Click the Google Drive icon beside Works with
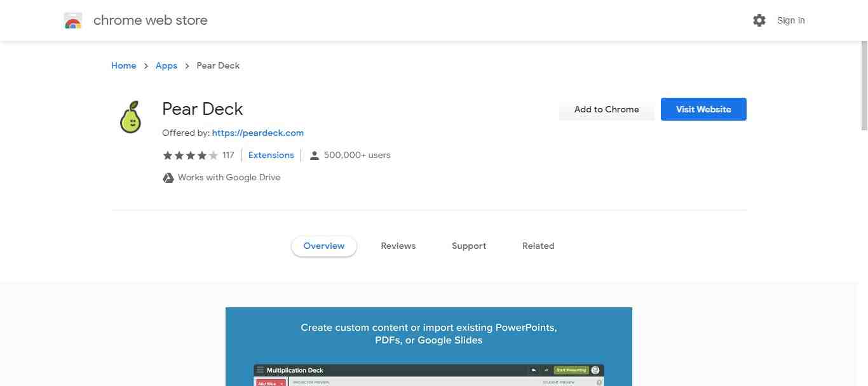868x386 pixels. tap(168, 177)
